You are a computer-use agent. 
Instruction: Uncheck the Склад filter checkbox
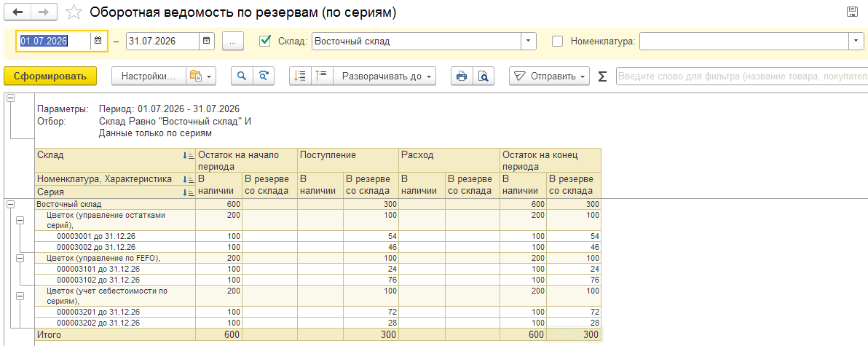265,40
